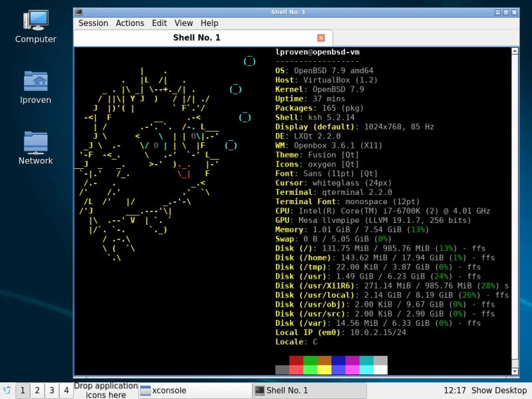
Task: Click the bright cyan color block in terminal
Action: 366,370
